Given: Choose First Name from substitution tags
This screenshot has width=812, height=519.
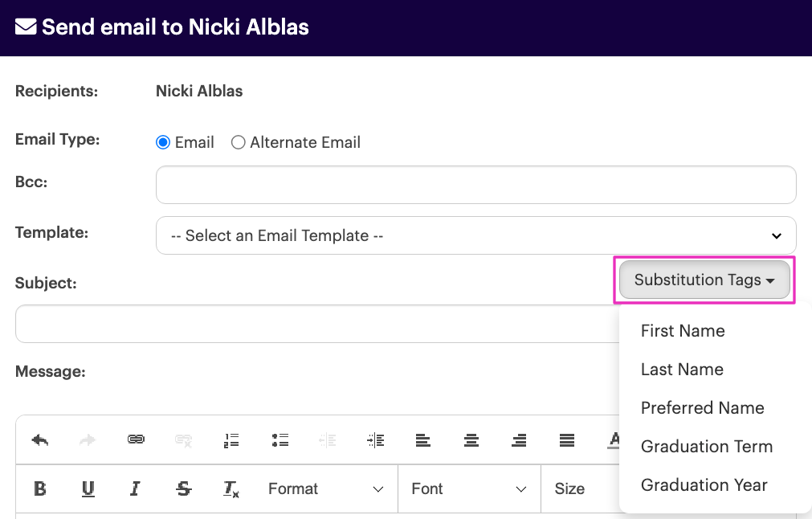Looking at the screenshot, I should (x=683, y=331).
